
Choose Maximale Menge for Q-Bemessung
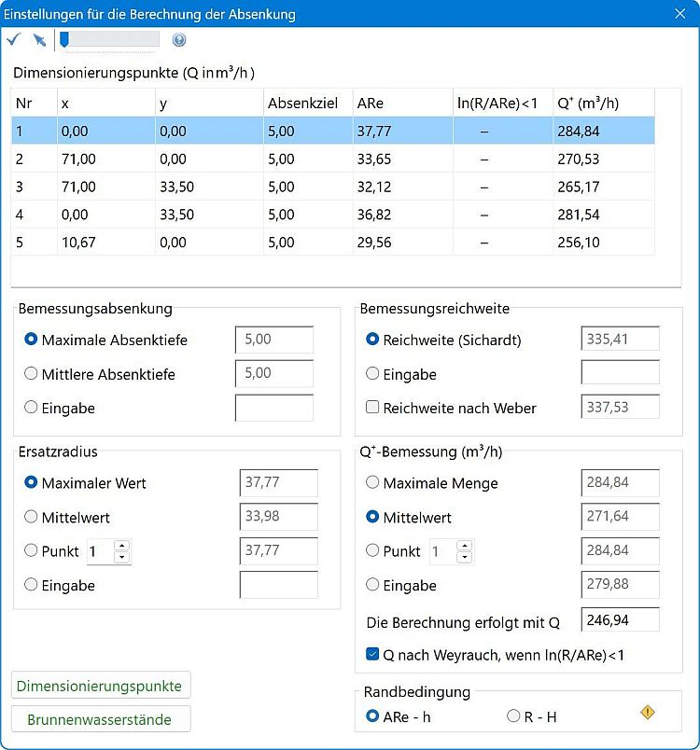click(x=372, y=483)
